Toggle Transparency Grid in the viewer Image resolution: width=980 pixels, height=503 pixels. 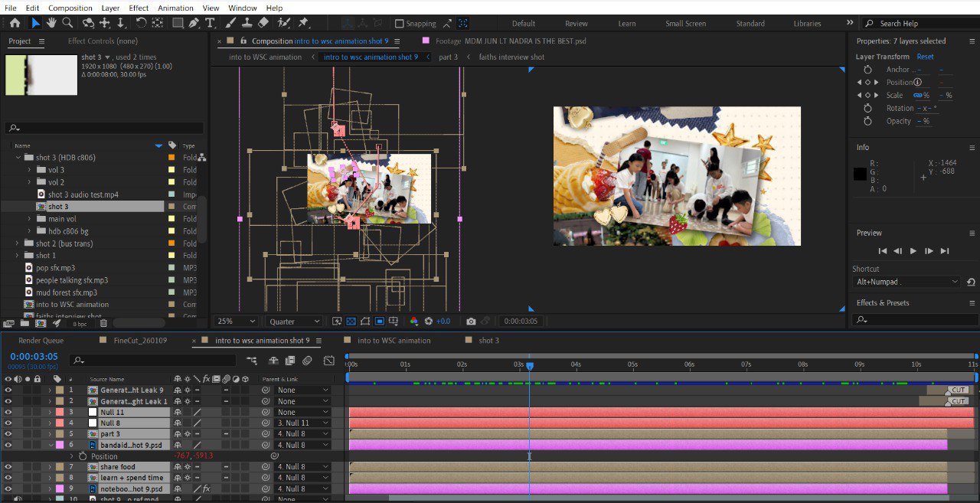pyautogui.click(x=350, y=321)
